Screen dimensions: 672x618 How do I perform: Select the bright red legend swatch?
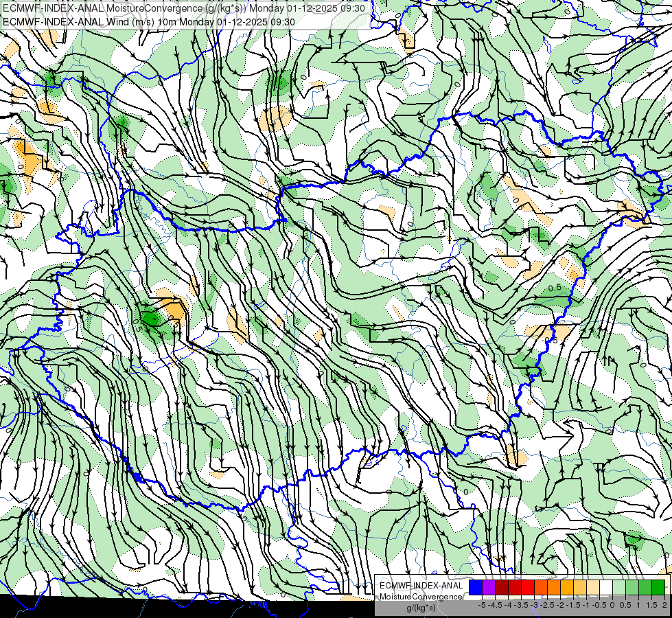(x=528, y=587)
